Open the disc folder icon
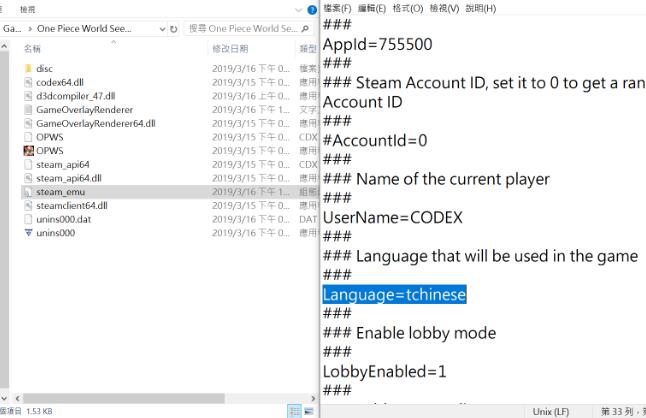 click(28, 68)
